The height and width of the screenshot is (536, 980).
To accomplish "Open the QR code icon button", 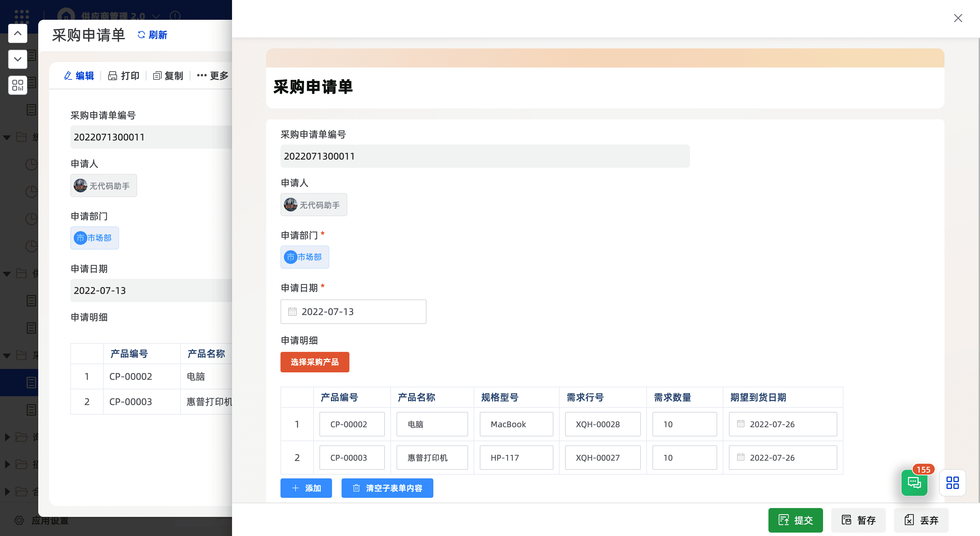I will [x=17, y=85].
